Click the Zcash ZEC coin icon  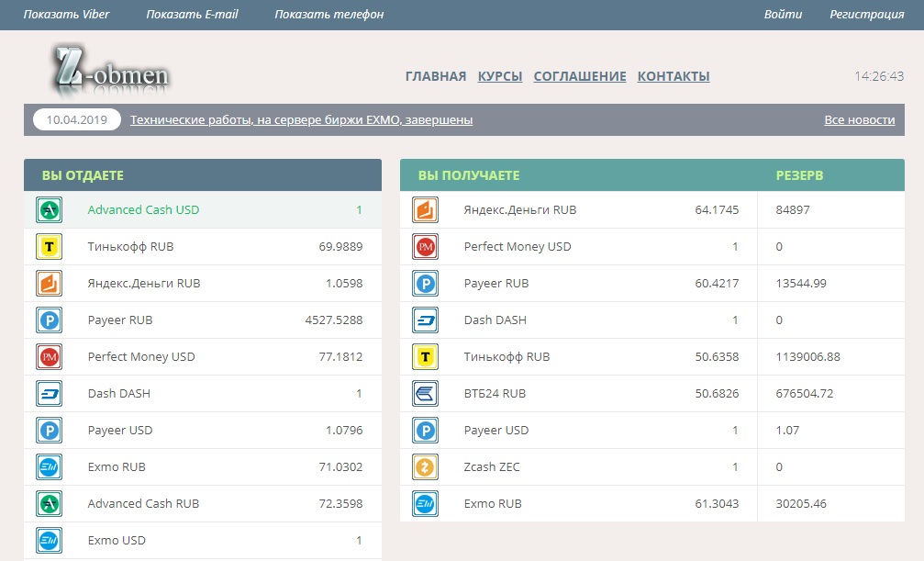425,467
